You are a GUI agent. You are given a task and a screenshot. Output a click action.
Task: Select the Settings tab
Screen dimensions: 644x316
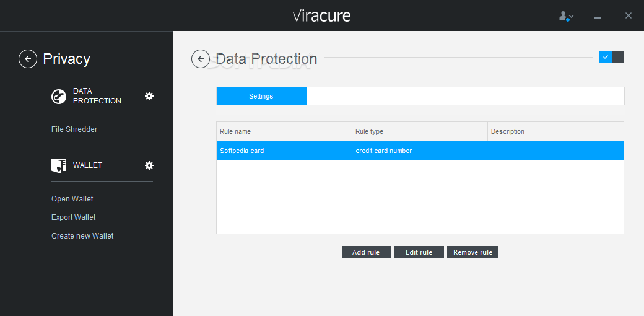[261, 96]
